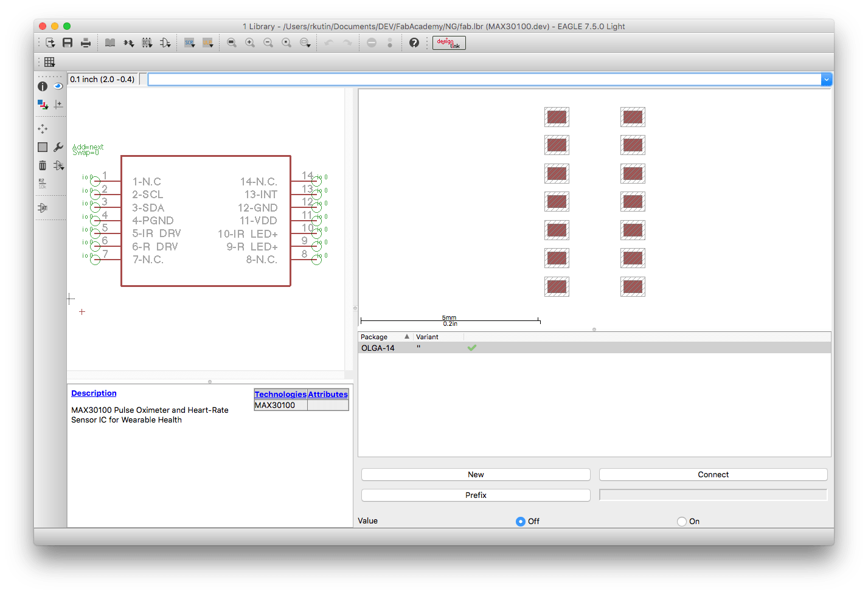Viewport: 868px width, 594px height.
Task: Click the Zoom to fit icon
Action: click(232, 43)
